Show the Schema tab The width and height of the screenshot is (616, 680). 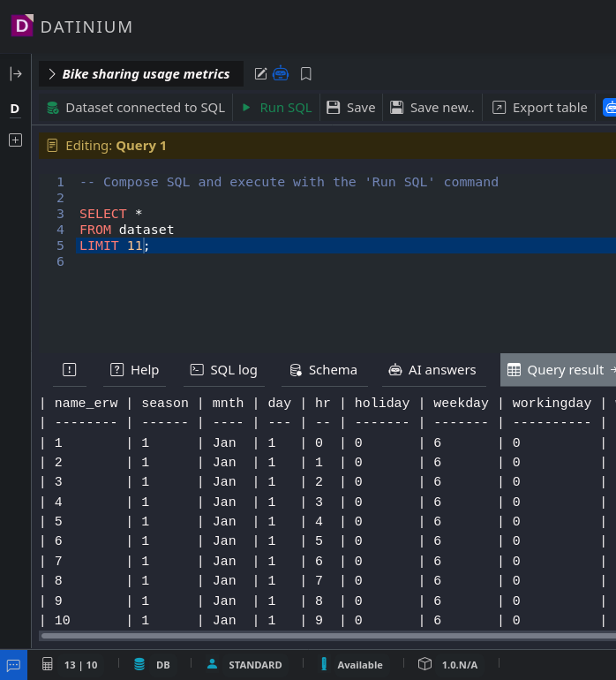pos(323,370)
